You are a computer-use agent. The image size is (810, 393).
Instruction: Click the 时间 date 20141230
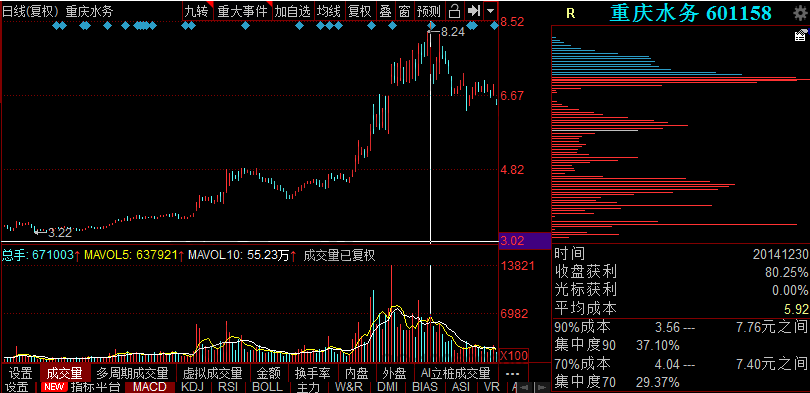coord(781,254)
